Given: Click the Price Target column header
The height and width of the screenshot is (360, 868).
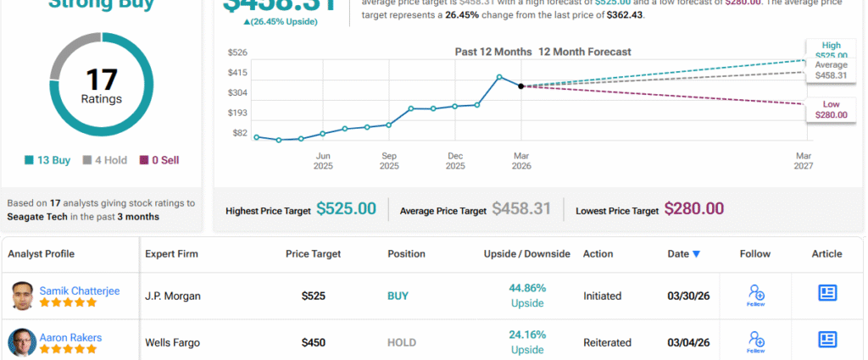Looking at the screenshot, I should point(314,254).
